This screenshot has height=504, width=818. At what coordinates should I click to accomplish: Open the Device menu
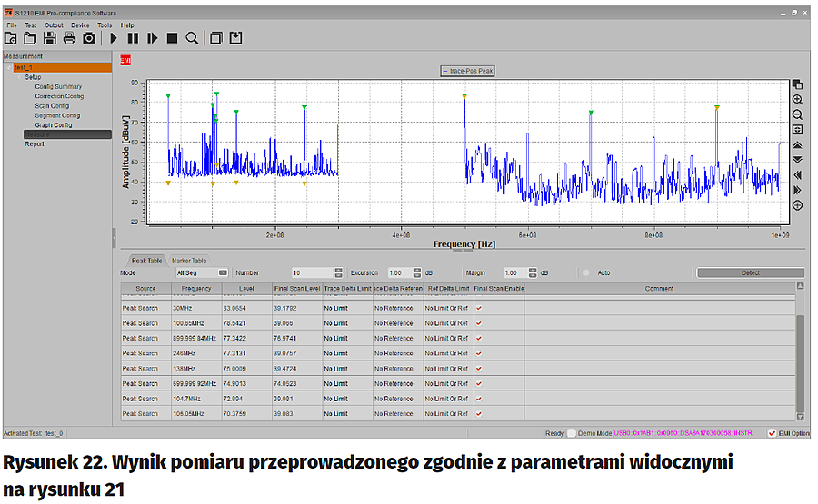80,25
